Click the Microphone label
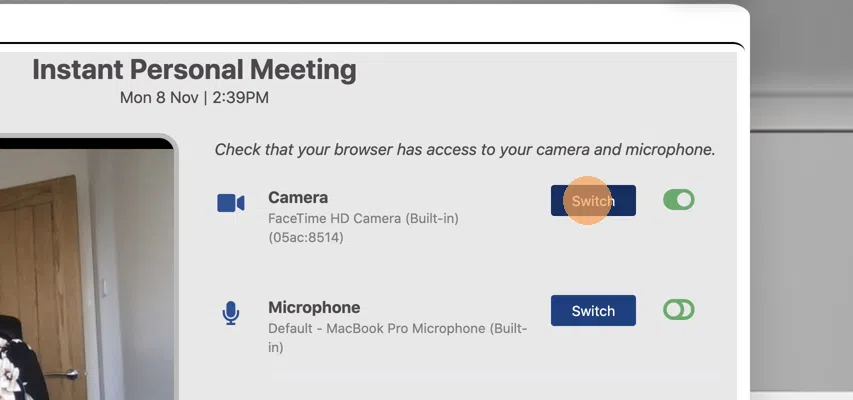Image resolution: width=853 pixels, height=400 pixels. coord(314,307)
